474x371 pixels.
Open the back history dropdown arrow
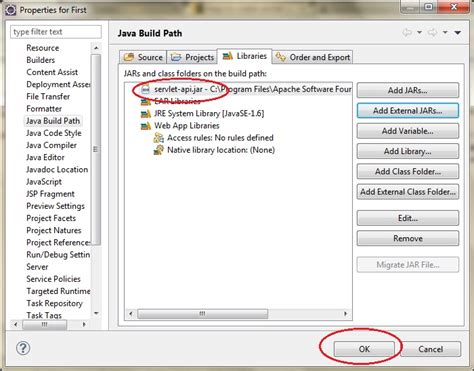point(419,32)
